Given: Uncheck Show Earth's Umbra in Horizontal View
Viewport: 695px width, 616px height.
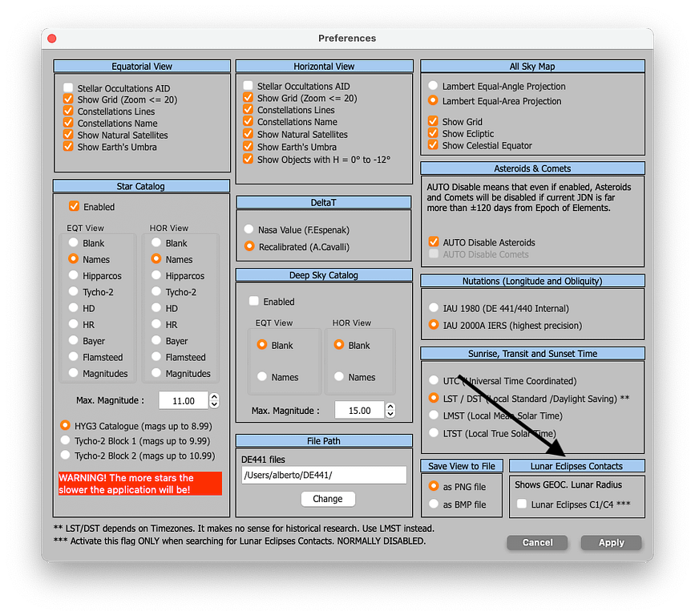Looking at the screenshot, I should pyautogui.click(x=249, y=147).
